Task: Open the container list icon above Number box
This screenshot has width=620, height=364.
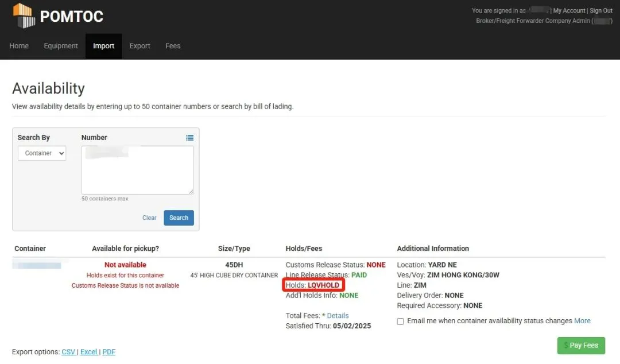Action: (189, 138)
